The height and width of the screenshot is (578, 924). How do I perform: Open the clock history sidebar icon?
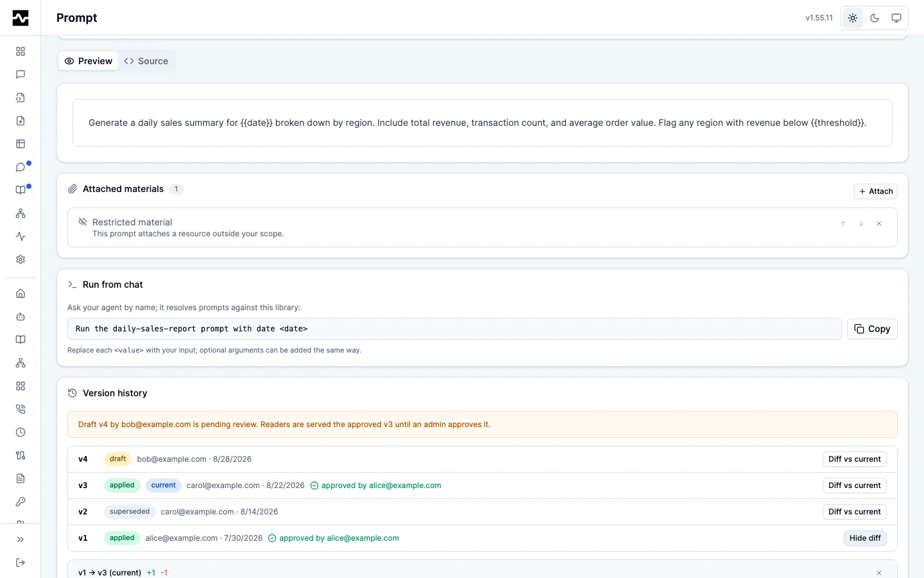coord(21,432)
